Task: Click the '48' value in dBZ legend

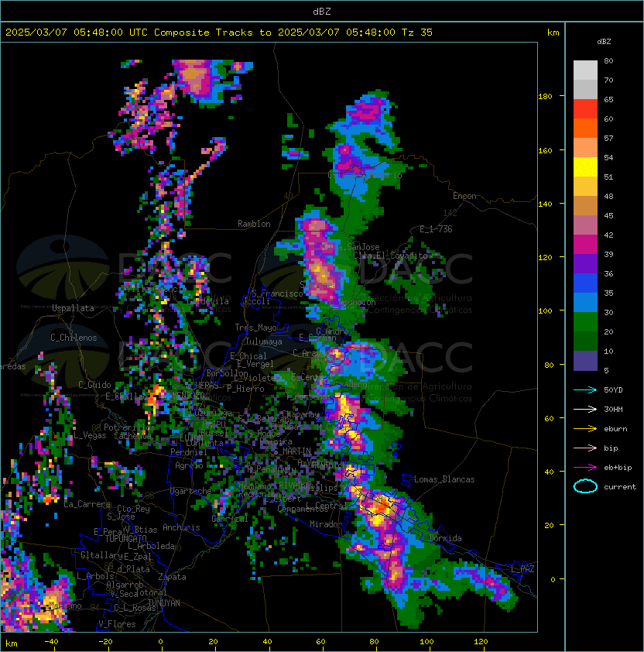Action: click(608, 196)
